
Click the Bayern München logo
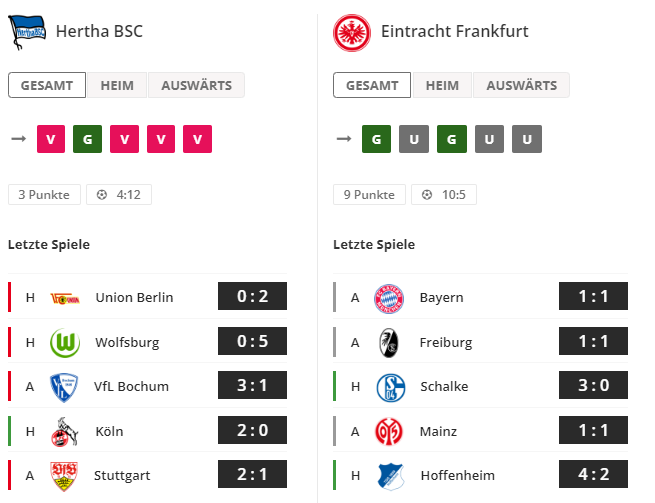click(388, 299)
